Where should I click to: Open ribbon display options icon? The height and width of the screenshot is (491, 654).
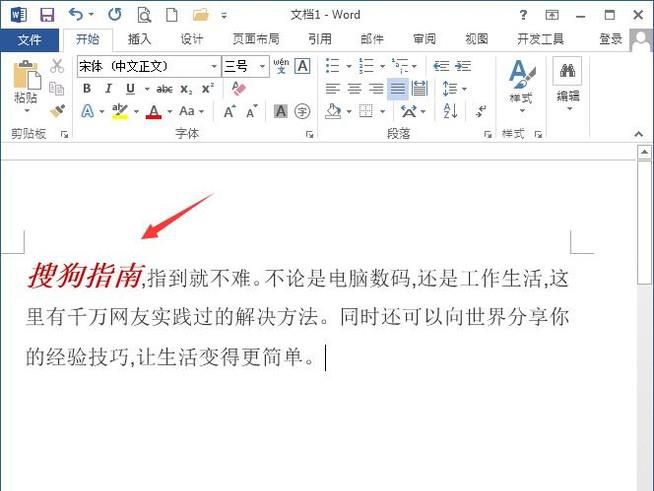click(552, 15)
